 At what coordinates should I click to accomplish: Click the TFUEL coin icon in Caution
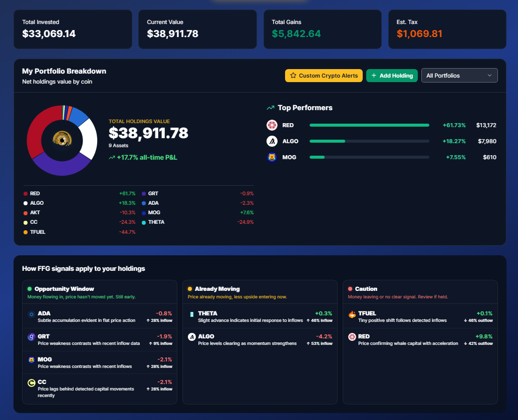pyautogui.click(x=352, y=314)
